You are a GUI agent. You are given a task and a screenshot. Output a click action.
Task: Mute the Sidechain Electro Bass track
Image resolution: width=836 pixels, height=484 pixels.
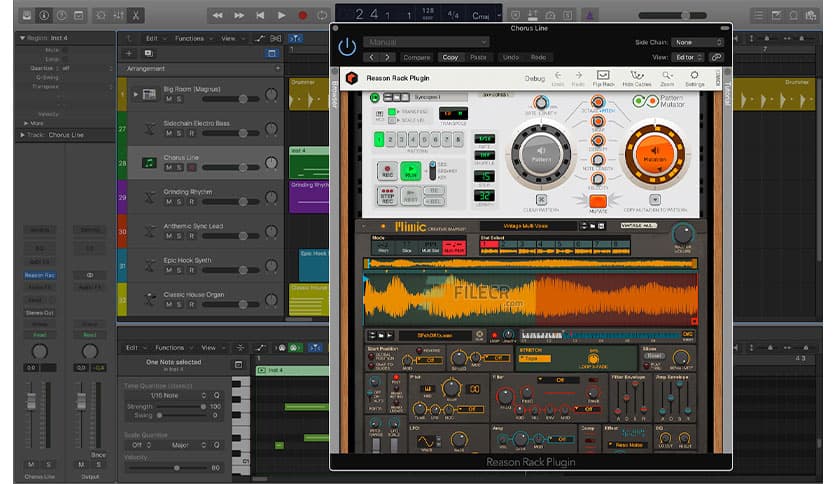point(169,133)
